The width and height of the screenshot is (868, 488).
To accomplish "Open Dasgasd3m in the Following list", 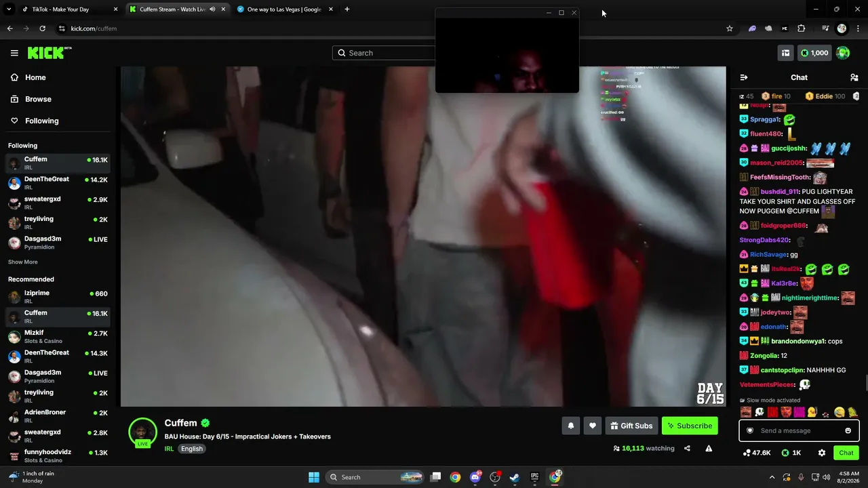I will point(58,242).
